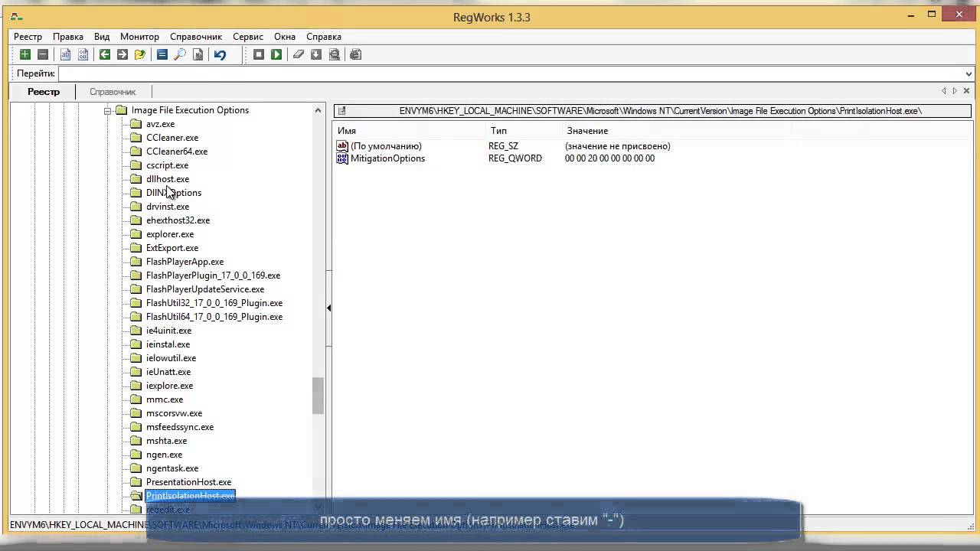This screenshot has width=980, height=551.
Task: Open the Правка menu
Action: (68, 37)
